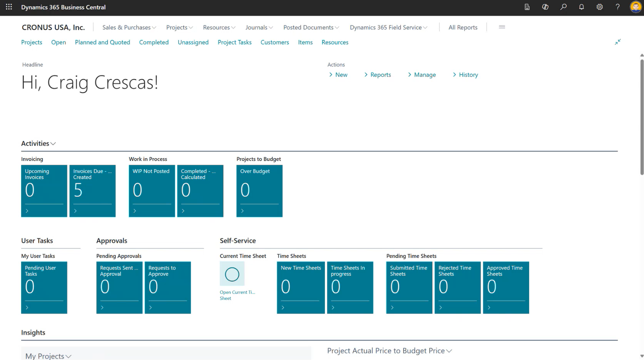Screen dimensions: 644x360
Task: Open the Invoices Due tile showing 5
Action: tap(92, 191)
